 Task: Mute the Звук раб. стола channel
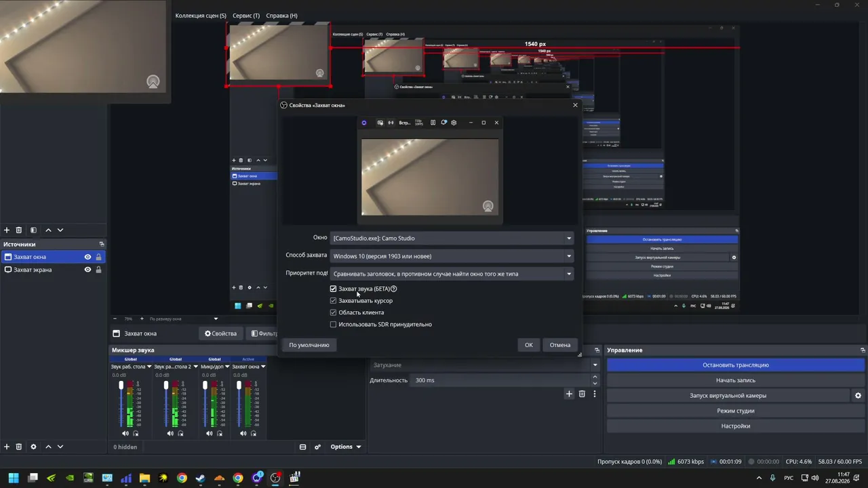(125, 433)
